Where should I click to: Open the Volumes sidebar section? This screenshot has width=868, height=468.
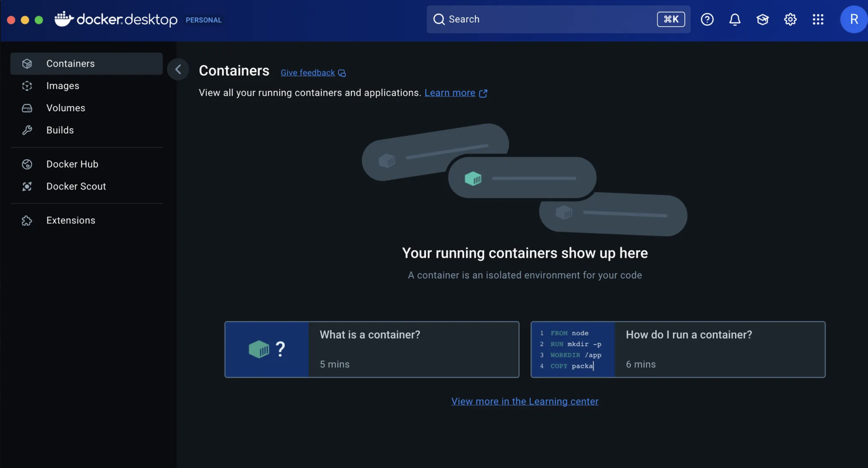point(87,108)
